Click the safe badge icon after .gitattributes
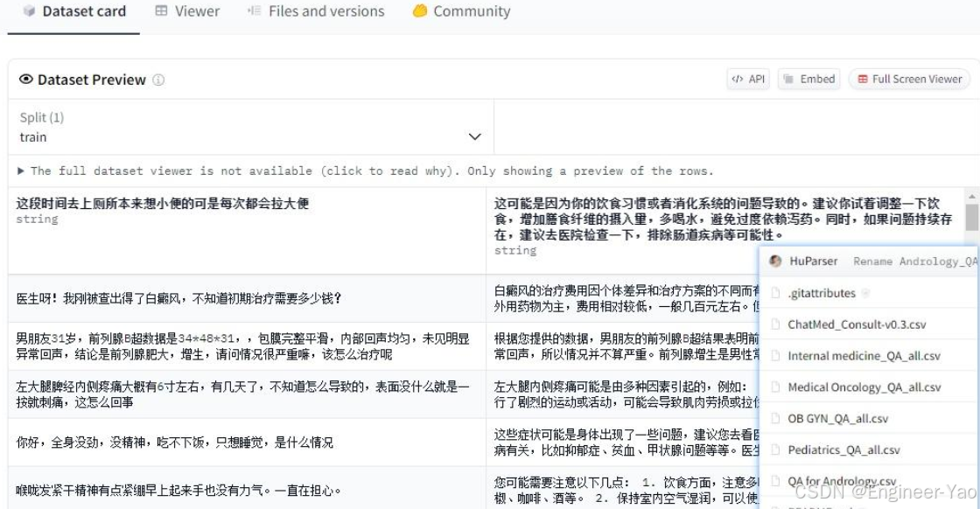The height and width of the screenshot is (509, 980). click(865, 293)
